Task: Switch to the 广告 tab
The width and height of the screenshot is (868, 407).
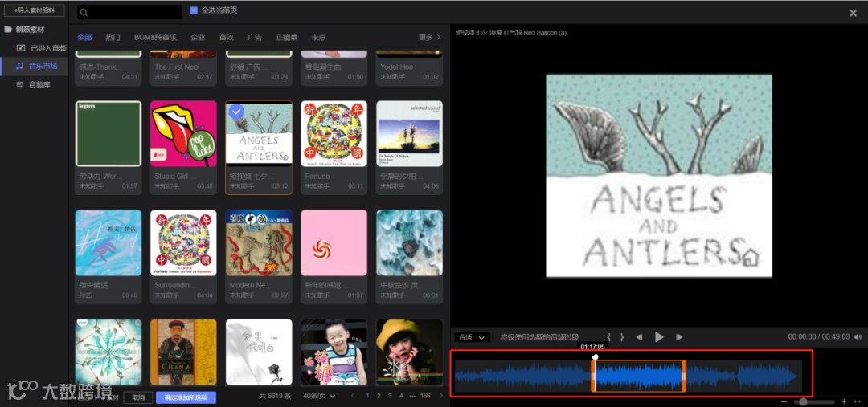Action: tap(255, 37)
